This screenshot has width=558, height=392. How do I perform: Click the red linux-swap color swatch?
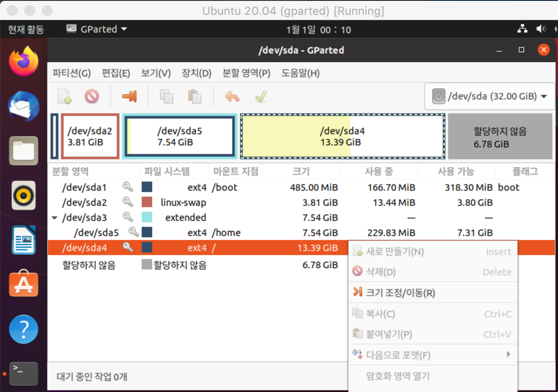coord(147,202)
